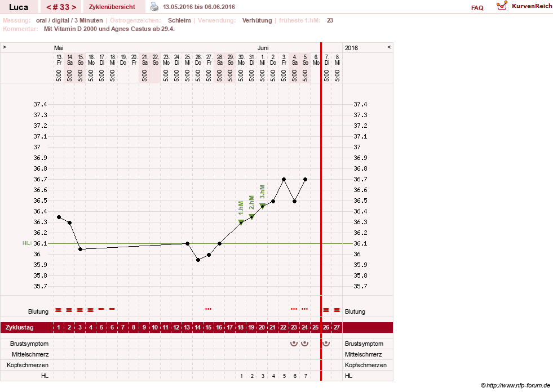Click the temperature point on 13. Fr
The height and width of the screenshot is (392, 553).
(59, 217)
